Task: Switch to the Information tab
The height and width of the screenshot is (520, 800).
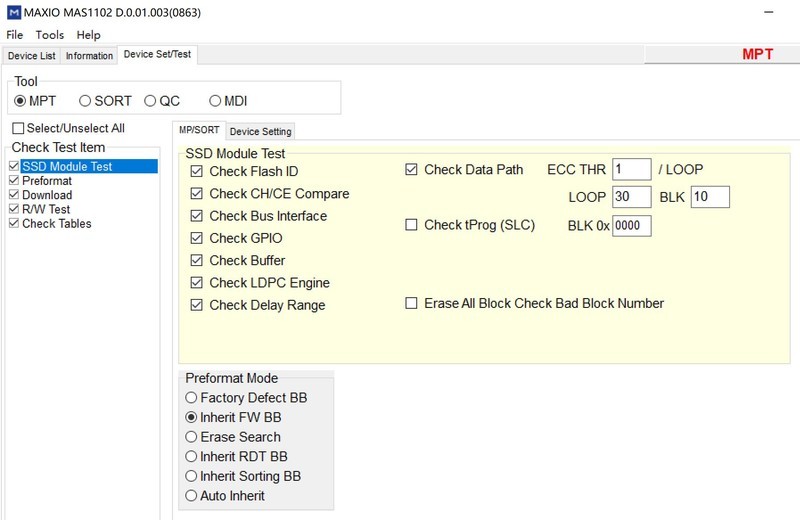Action: [90, 56]
